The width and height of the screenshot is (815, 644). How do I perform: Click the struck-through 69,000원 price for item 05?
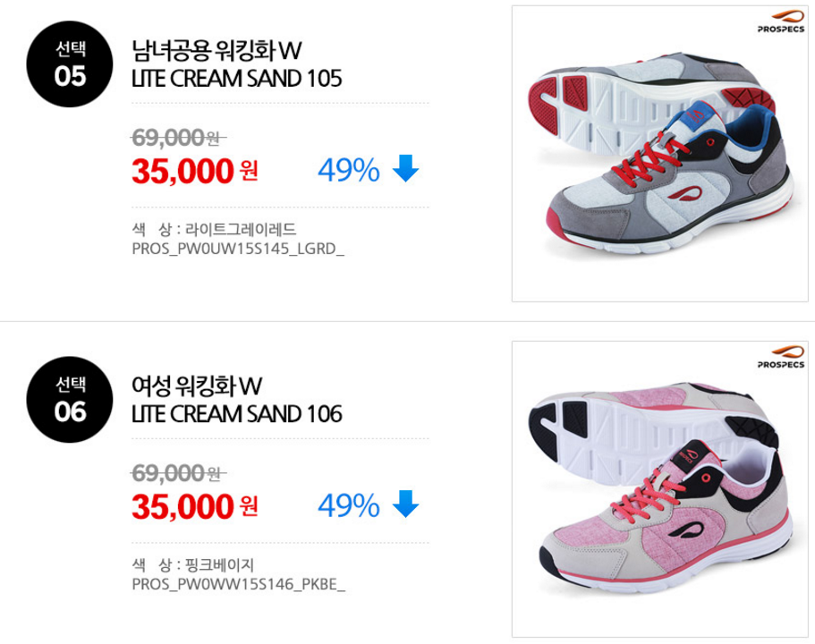point(178,138)
